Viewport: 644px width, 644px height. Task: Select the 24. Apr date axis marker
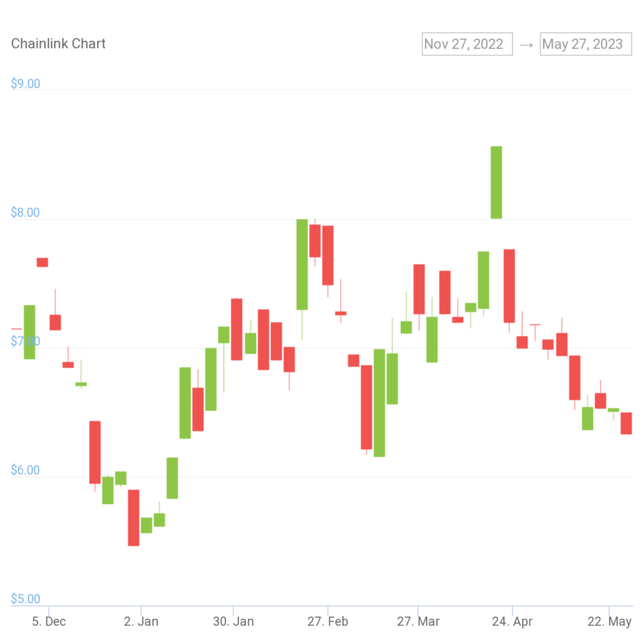512,621
